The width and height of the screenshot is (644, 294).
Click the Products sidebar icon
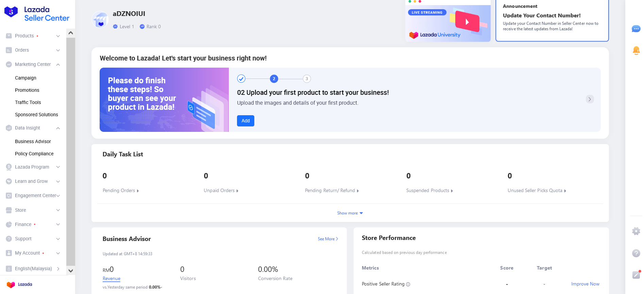(x=9, y=36)
